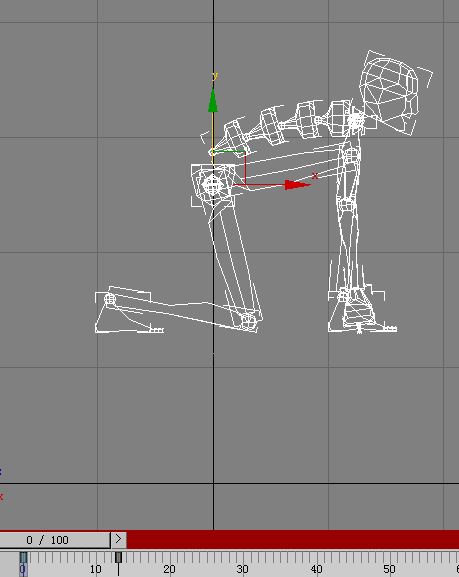
Task: Click the time slider thumb showing 0 / 100
Action: [55, 540]
